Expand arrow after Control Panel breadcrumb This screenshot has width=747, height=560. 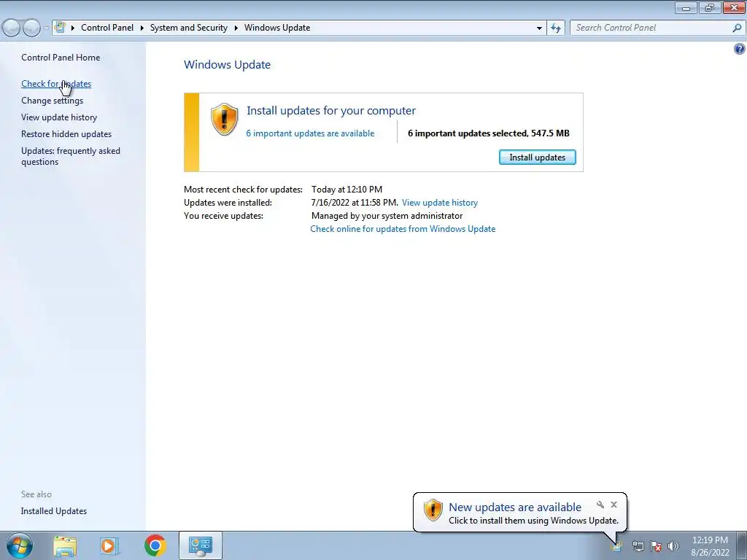[142, 28]
